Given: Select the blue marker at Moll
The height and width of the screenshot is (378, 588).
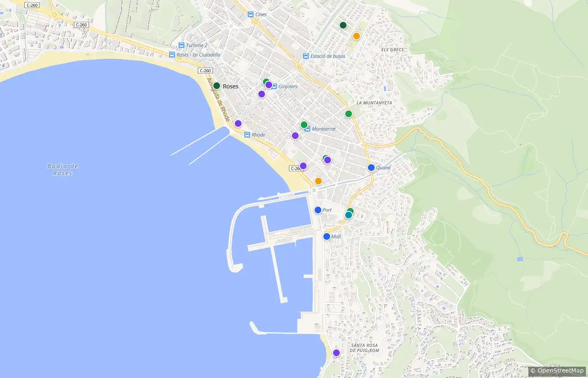Looking at the screenshot, I should (x=327, y=236).
